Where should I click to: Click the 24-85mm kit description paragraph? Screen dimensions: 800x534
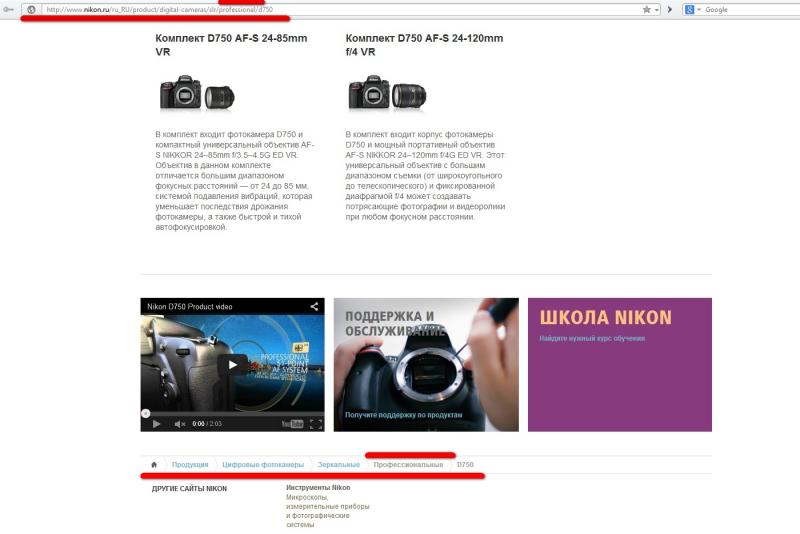235,181
